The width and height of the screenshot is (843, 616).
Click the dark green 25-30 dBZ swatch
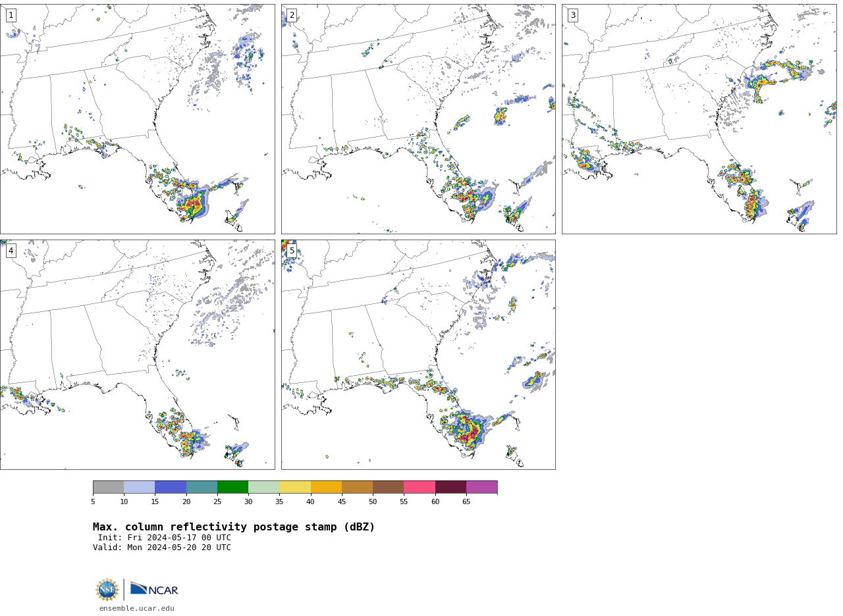232,487
